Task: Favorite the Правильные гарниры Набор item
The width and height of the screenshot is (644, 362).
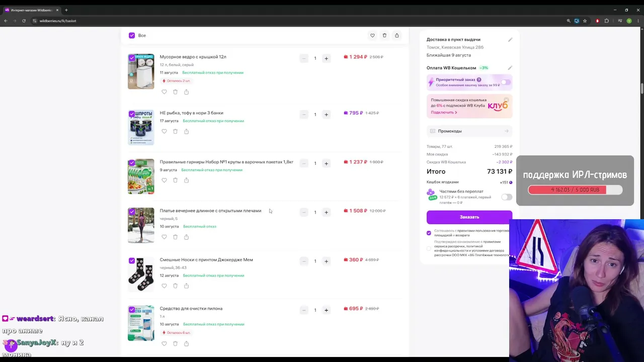Action: pyautogui.click(x=164, y=180)
